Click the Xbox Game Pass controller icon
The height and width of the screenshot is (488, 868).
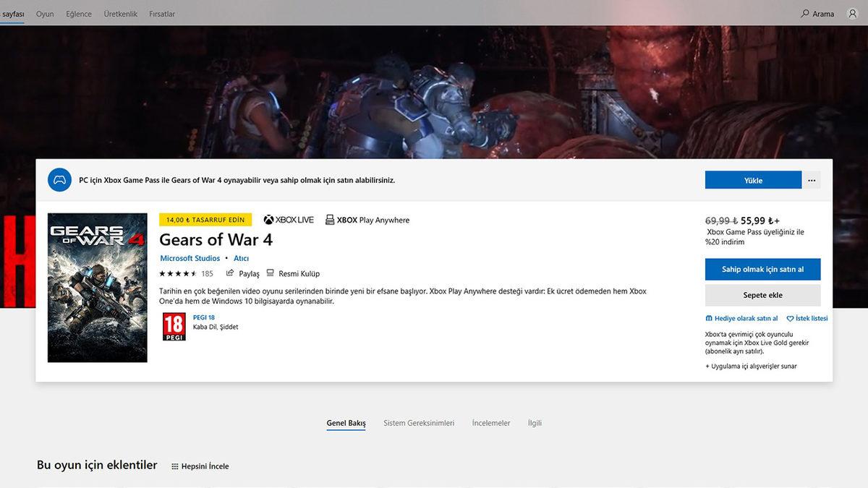point(59,179)
